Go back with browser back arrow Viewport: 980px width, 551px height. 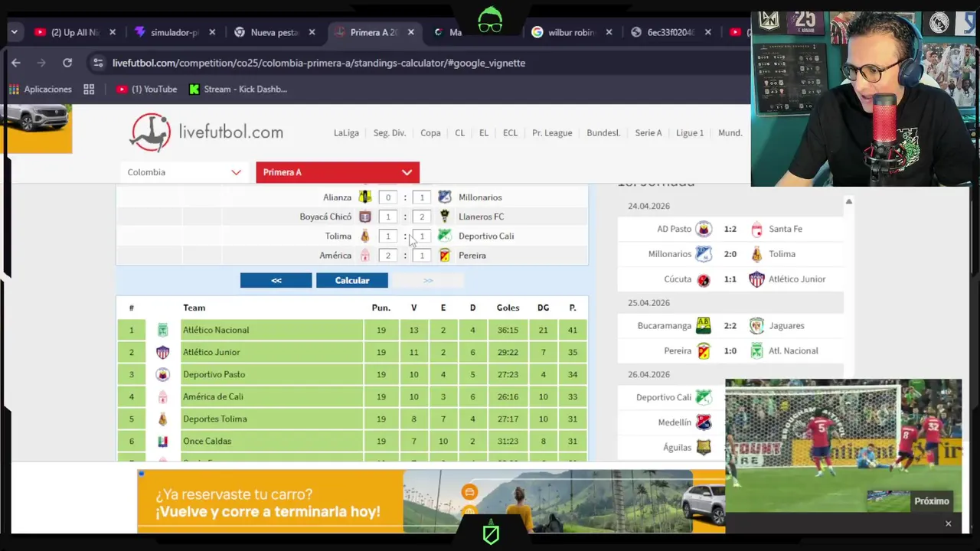pyautogui.click(x=16, y=63)
